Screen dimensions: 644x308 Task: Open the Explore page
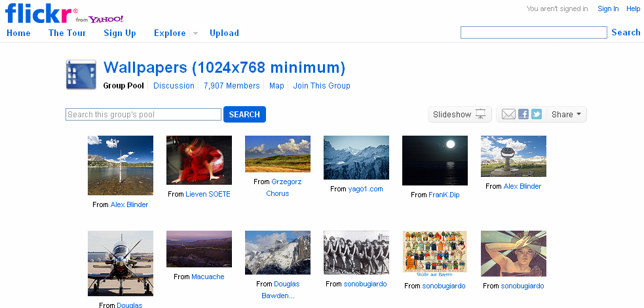coord(170,33)
